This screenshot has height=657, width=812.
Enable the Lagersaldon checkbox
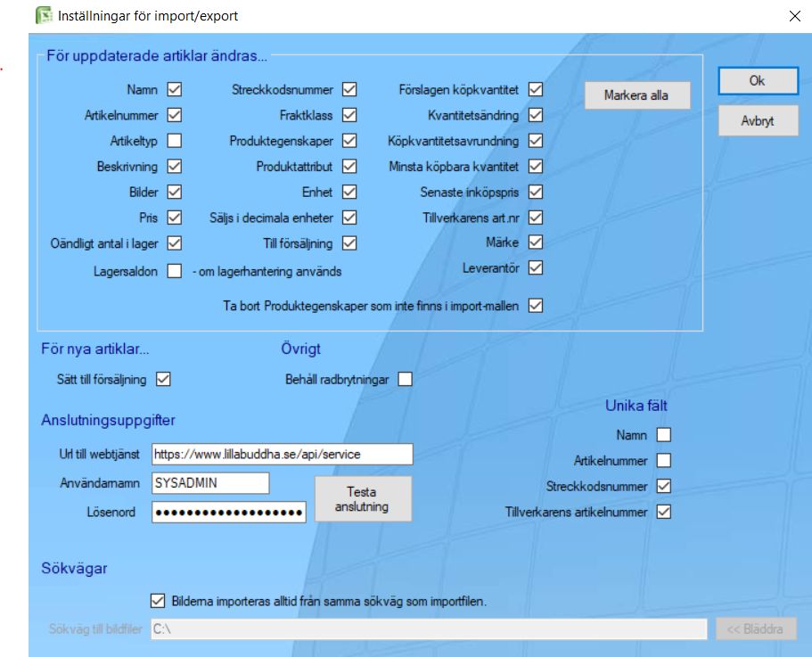[175, 271]
